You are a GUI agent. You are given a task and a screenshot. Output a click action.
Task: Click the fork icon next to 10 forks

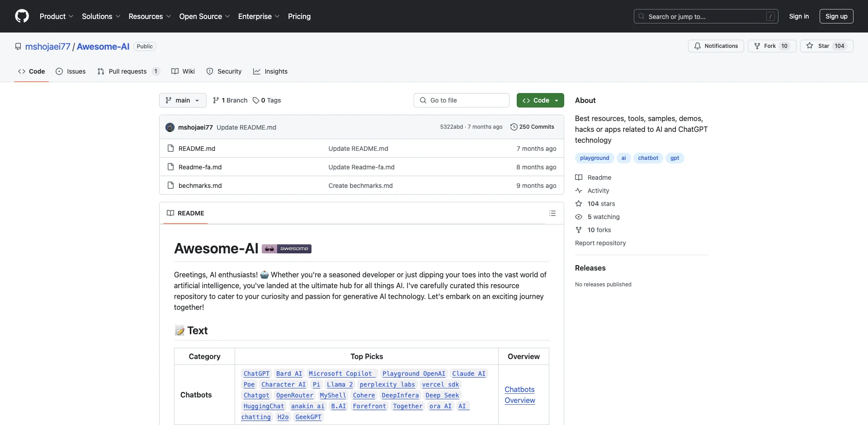(x=579, y=229)
